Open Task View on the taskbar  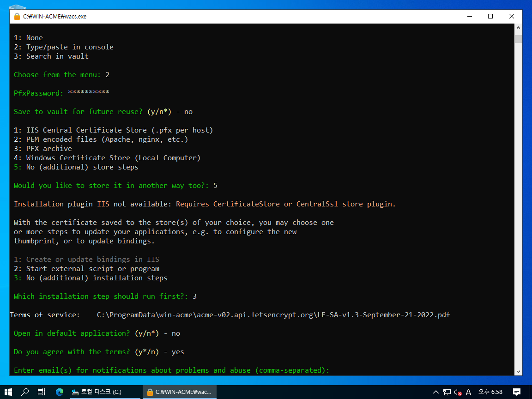[42, 392]
